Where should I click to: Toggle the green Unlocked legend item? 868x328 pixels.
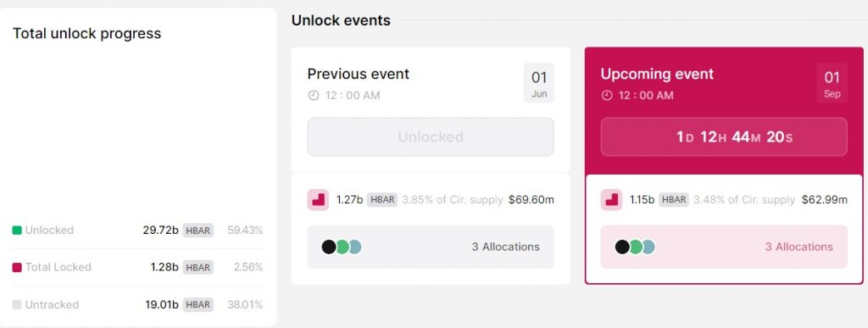(x=42, y=230)
